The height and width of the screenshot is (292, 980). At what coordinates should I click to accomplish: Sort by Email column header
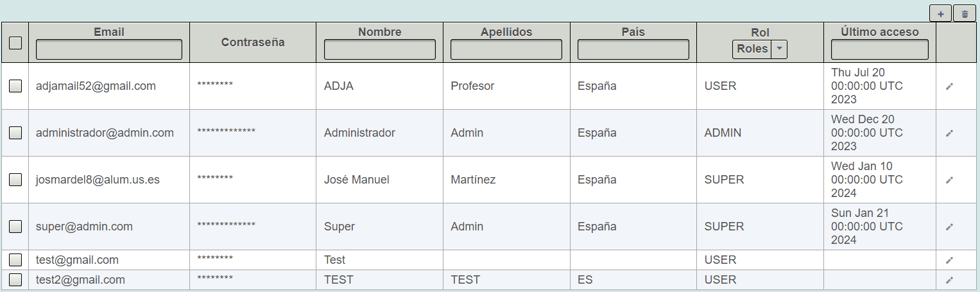(x=108, y=31)
